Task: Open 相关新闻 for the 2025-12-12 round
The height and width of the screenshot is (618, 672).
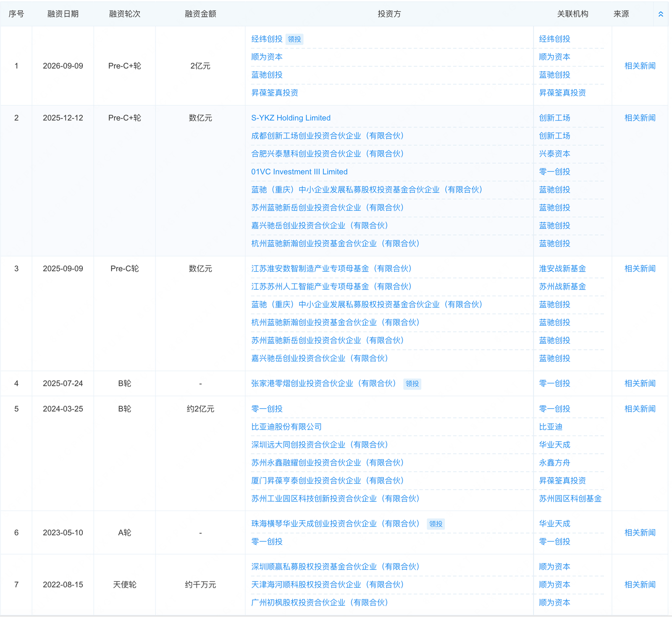Action: click(x=640, y=118)
